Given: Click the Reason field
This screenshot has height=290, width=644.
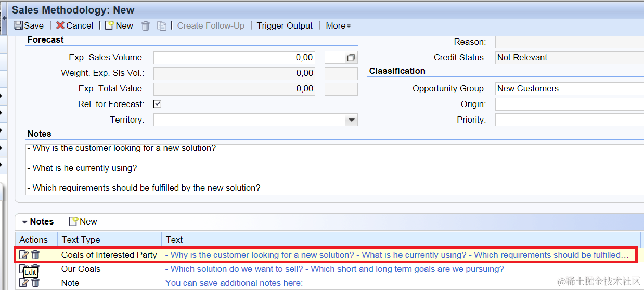Looking at the screenshot, I should (x=569, y=42).
